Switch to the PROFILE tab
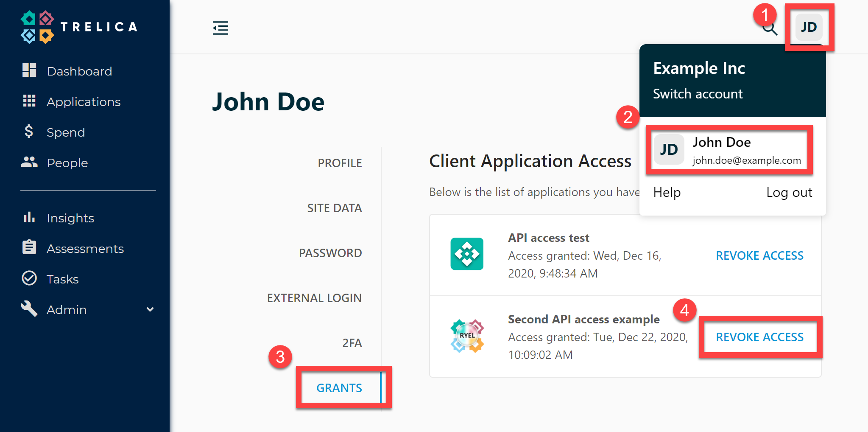 point(340,163)
